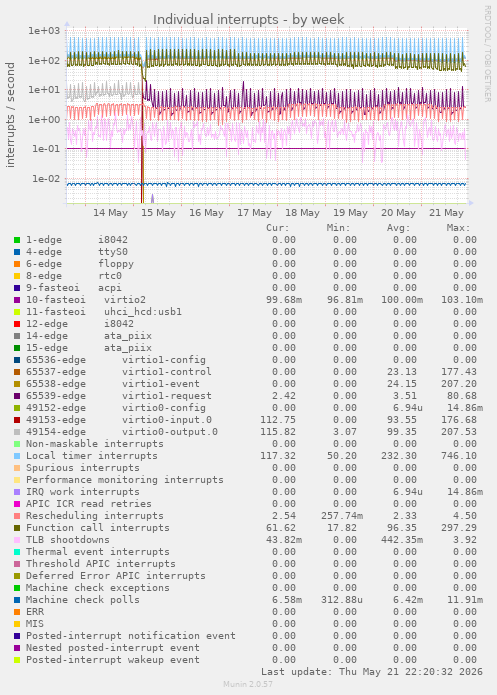This screenshot has width=497, height=695.
Task: Click the Munin 2.0.57 footer text
Action: [248, 684]
